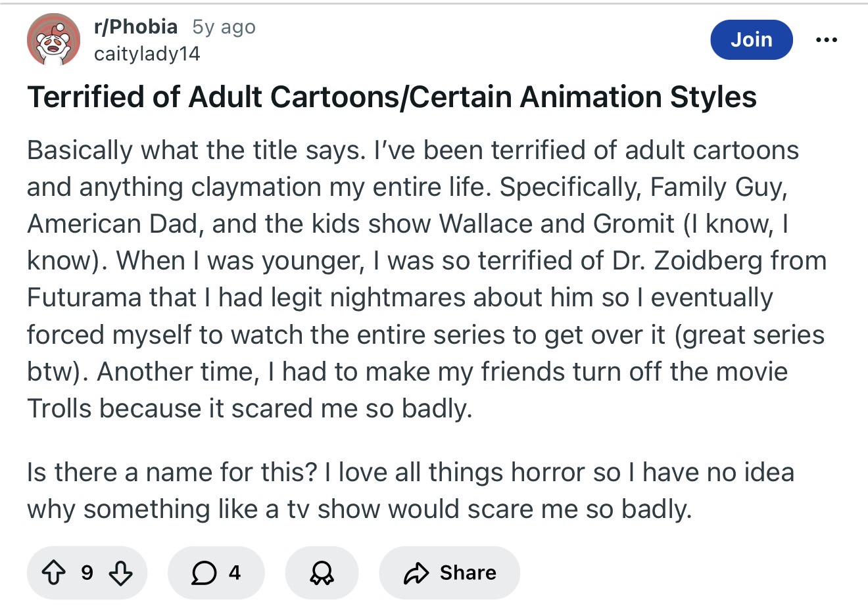Downvote this post
This screenshot has height=612, width=868.
pyautogui.click(x=120, y=573)
